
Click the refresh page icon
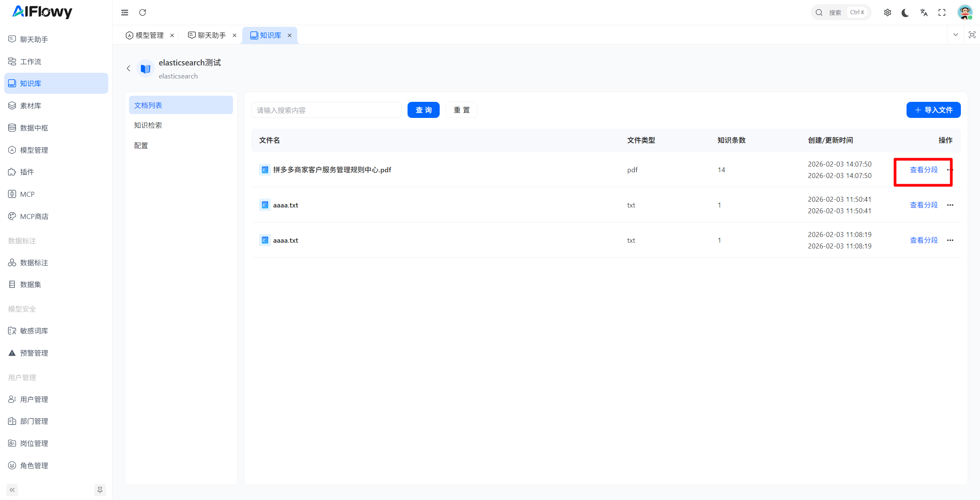143,13
